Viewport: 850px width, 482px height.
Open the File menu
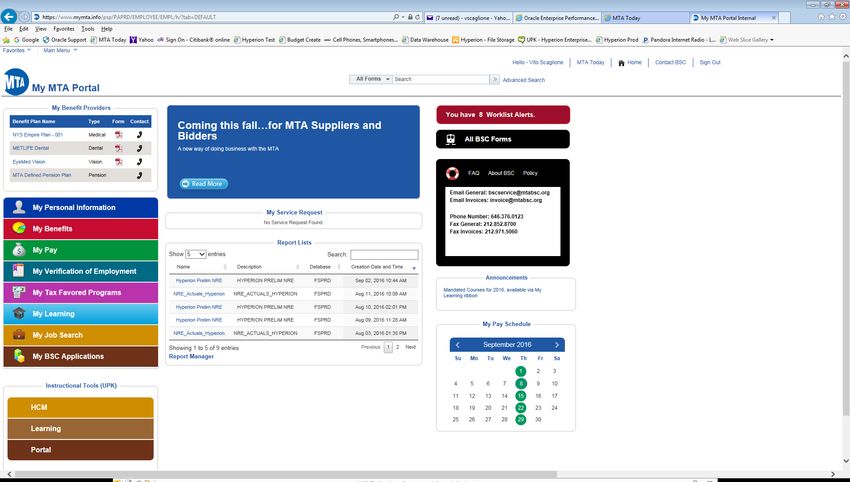click(8, 29)
